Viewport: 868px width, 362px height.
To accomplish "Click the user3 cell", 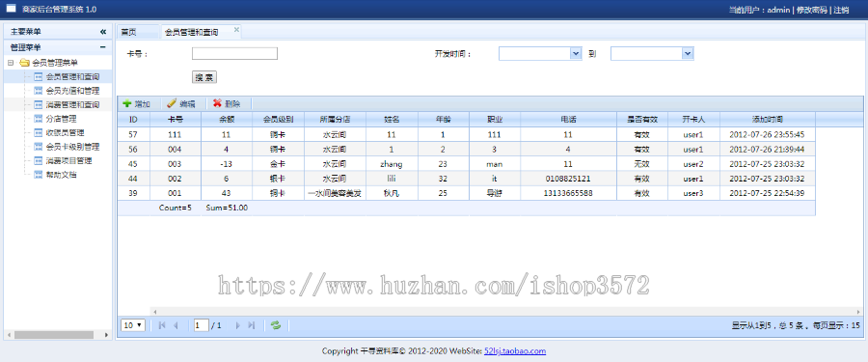I will (693, 193).
